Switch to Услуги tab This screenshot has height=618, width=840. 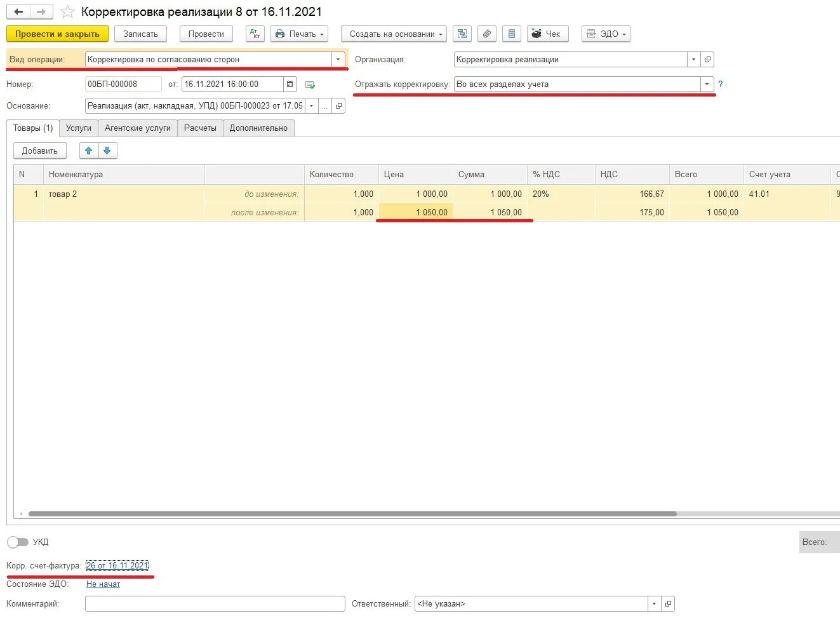pos(79,128)
